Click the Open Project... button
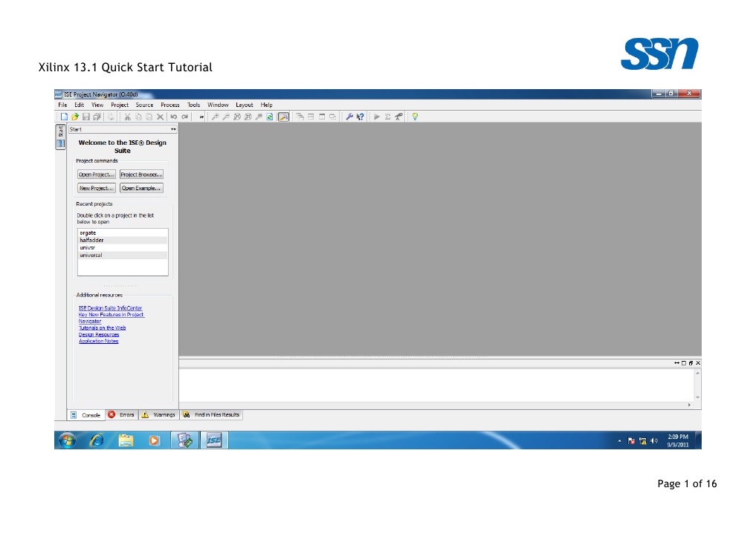Screen dimensions: 756x534 [x=97, y=175]
